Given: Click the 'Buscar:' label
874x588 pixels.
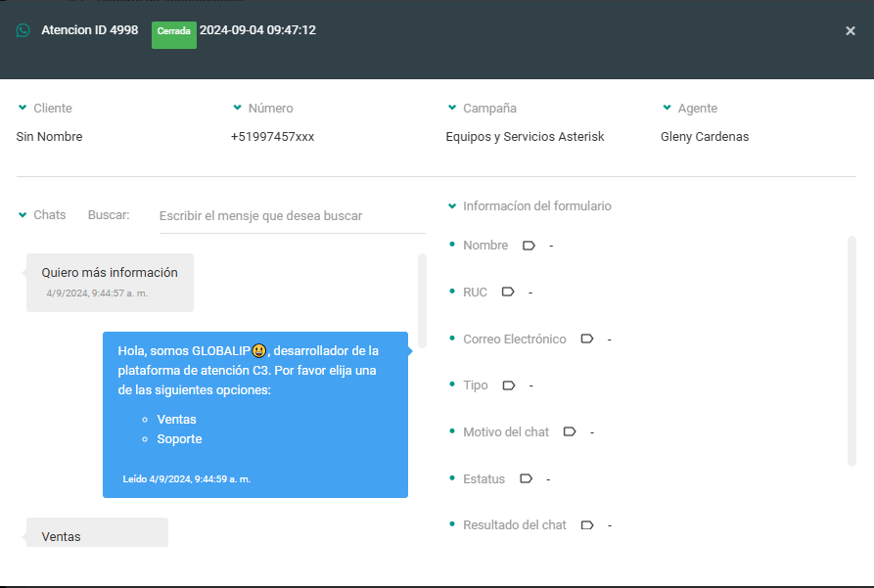Looking at the screenshot, I should [109, 214].
